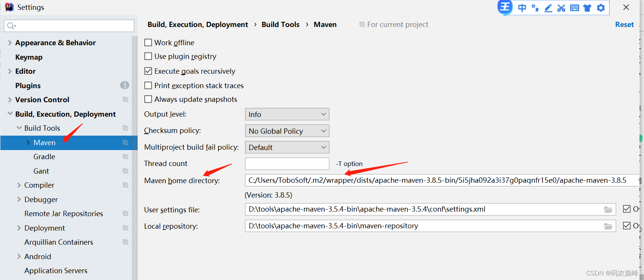The image size is (644, 280).
Task: Browse for User settings file with folder icon
Action: pyautogui.click(x=608, y=209)
